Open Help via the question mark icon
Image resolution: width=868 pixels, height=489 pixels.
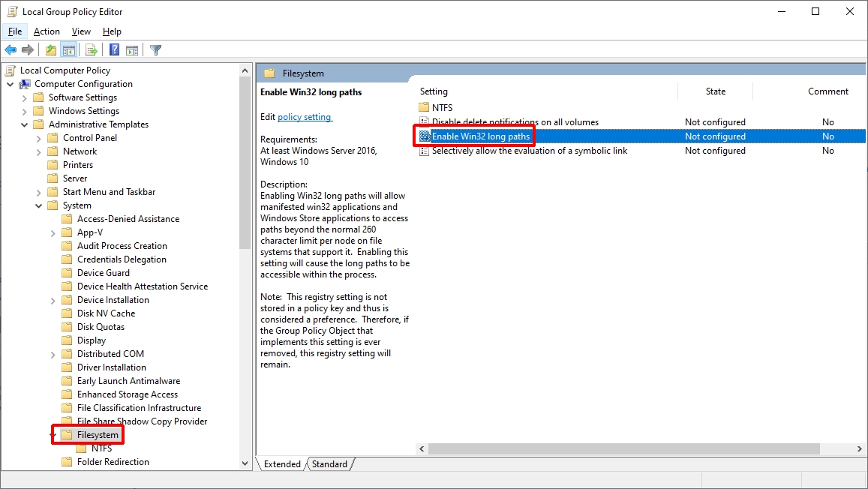click(114, 50)
